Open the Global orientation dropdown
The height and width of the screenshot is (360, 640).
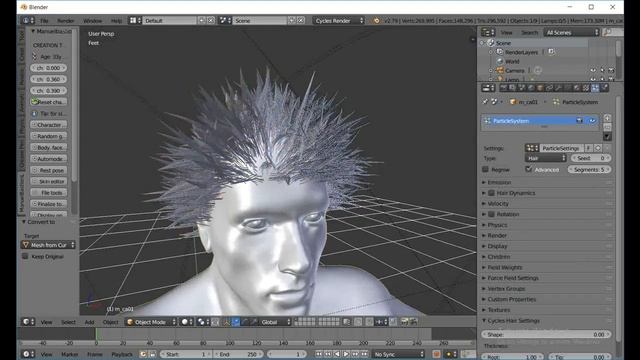[x=275, y=322]
